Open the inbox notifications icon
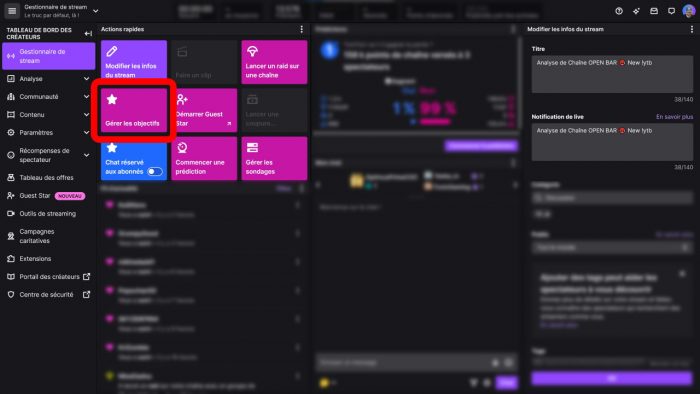Screen dimensions: 700x394 point(654,11)
